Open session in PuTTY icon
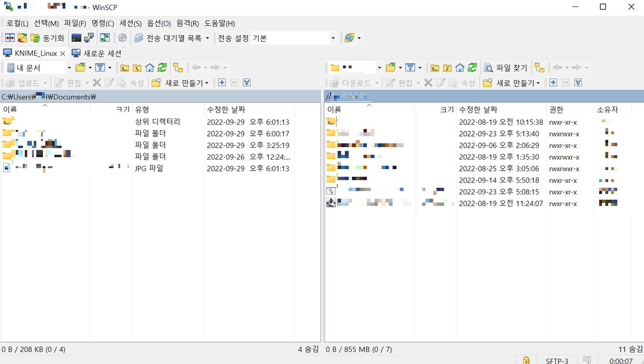 89,38
